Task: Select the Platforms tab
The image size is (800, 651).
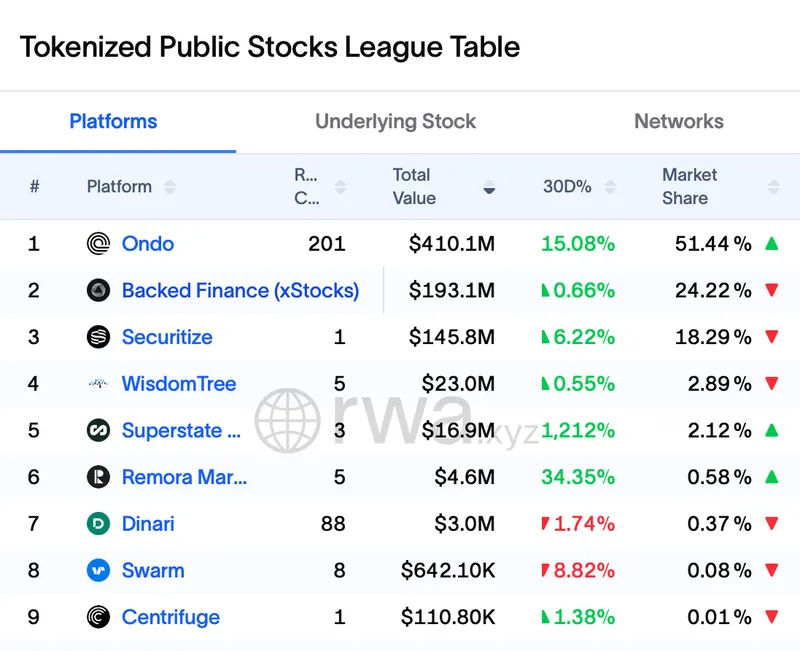Action: click(x=113, y=121)
